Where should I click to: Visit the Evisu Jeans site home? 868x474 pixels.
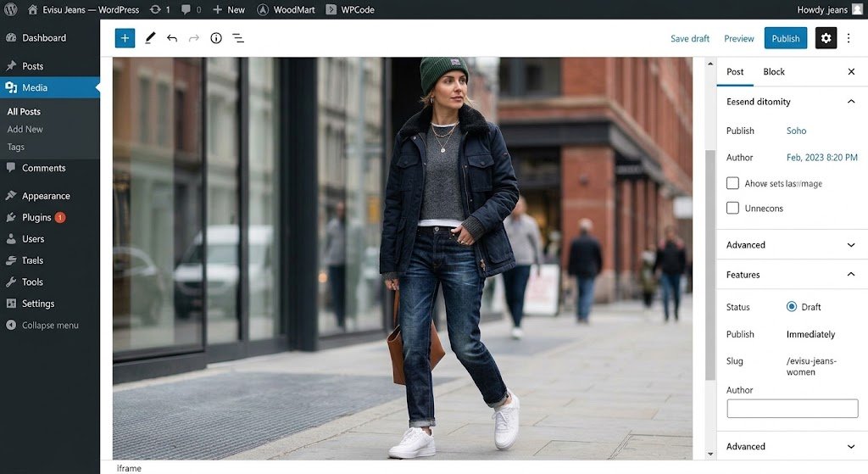[83, 9]
